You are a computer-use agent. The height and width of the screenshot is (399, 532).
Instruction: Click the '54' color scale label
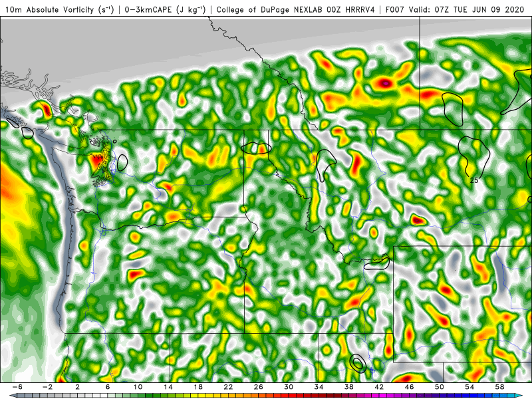pyautogui.click(x=469, y=387)
